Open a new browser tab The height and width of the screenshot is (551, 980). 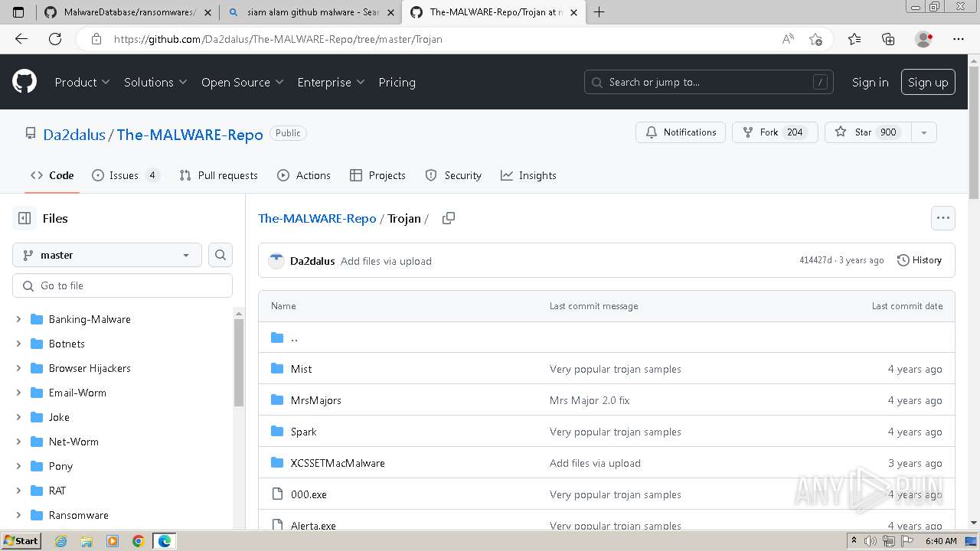(599, 12)
